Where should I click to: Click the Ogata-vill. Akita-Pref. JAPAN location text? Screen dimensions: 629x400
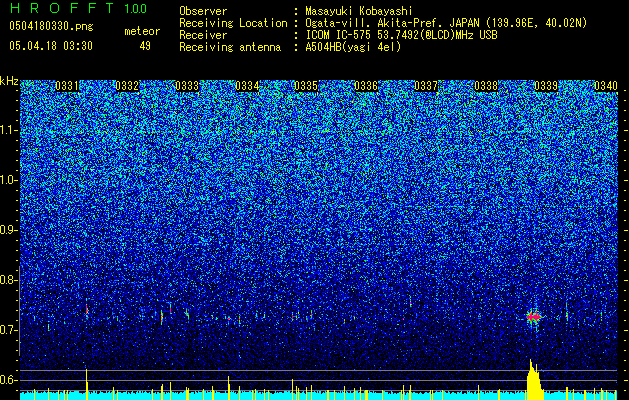446,23
